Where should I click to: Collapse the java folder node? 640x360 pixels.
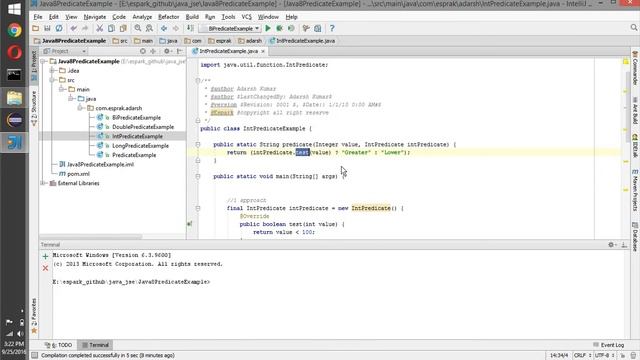(x=71, y=99)
